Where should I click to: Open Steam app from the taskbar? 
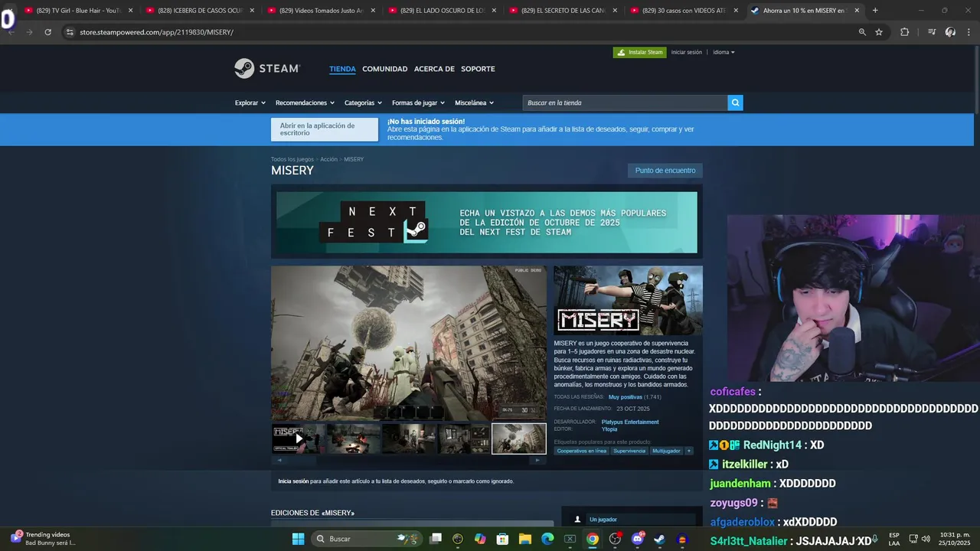[x=659, y=539]
